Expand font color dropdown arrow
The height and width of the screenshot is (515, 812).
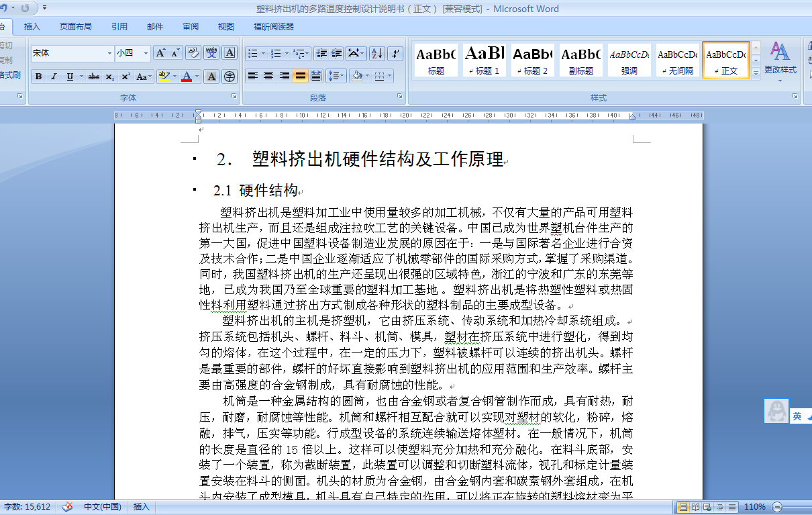click(197, 77)
